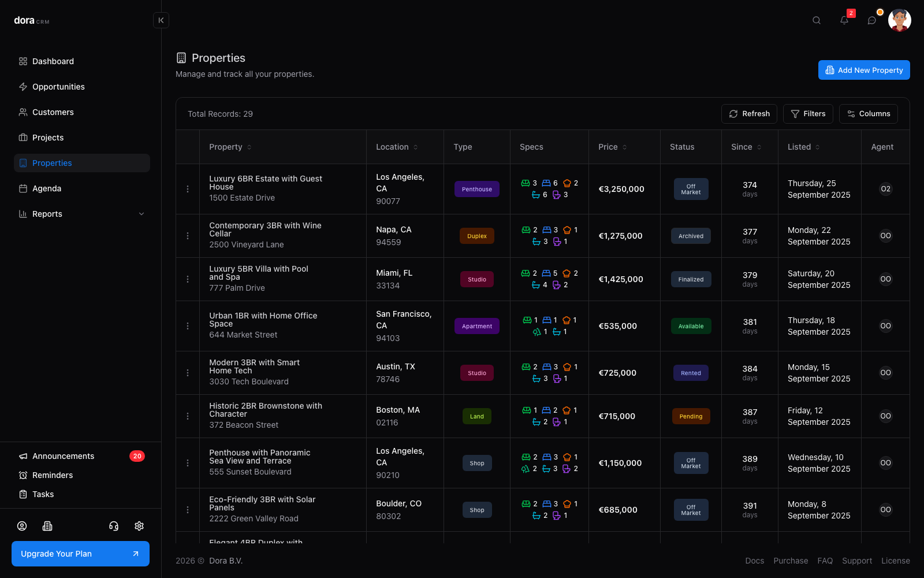Sort the table by the Property column
This screenshot has height=578, width=924.
(230, 147)
